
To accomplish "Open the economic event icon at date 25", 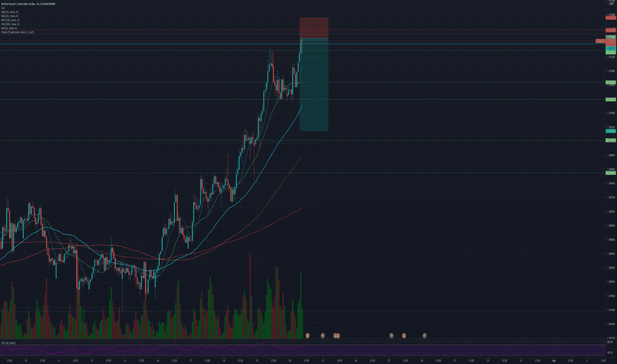I will 391,336.
